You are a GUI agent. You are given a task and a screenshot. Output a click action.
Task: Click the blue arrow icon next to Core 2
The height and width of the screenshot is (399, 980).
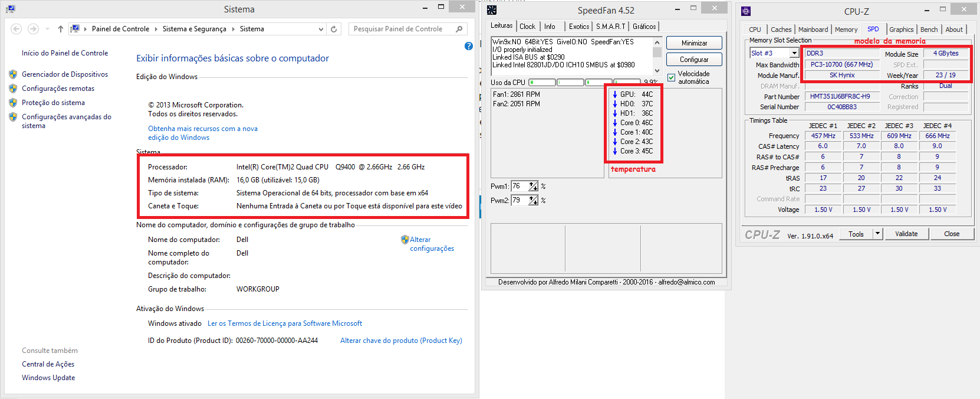[615, 142]
